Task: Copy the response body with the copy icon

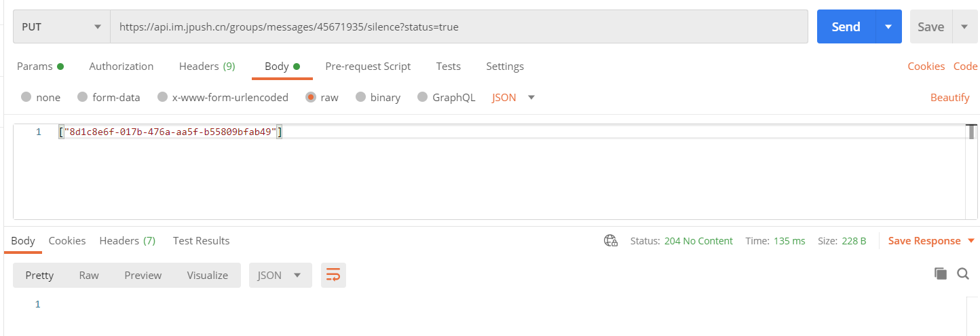Action: pyautogui.click(x=940, y=274)
